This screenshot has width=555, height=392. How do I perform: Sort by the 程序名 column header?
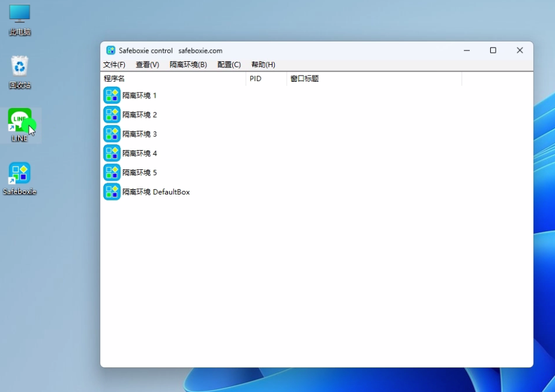tap(173, 79)
